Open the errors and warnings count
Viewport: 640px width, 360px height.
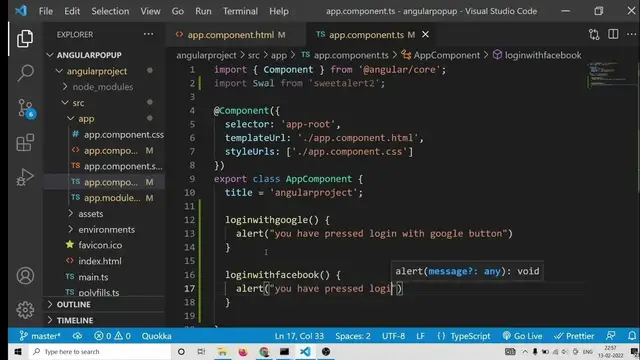(x=112, y=336)
